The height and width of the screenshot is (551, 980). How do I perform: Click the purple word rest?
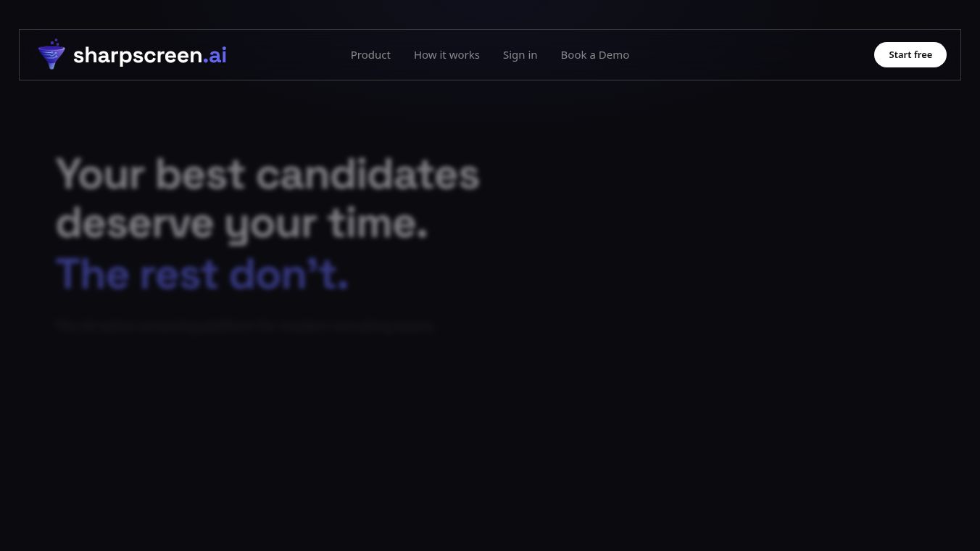178,274
